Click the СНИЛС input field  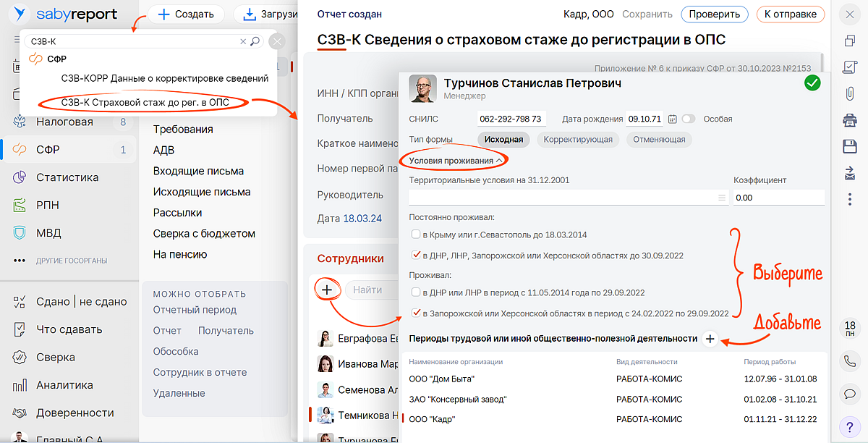click(512, 119)
